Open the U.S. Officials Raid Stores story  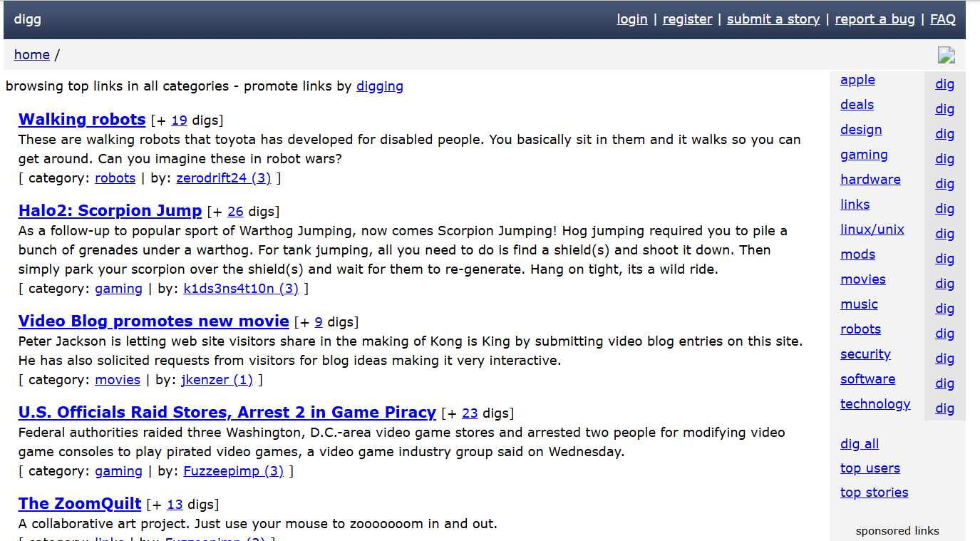coord(227,412)
